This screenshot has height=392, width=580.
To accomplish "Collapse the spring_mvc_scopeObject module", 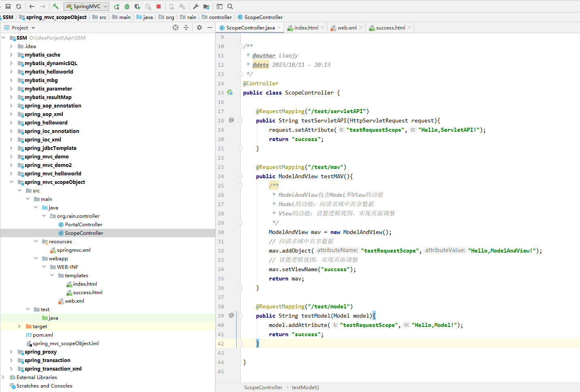I will tap(11, 182).
